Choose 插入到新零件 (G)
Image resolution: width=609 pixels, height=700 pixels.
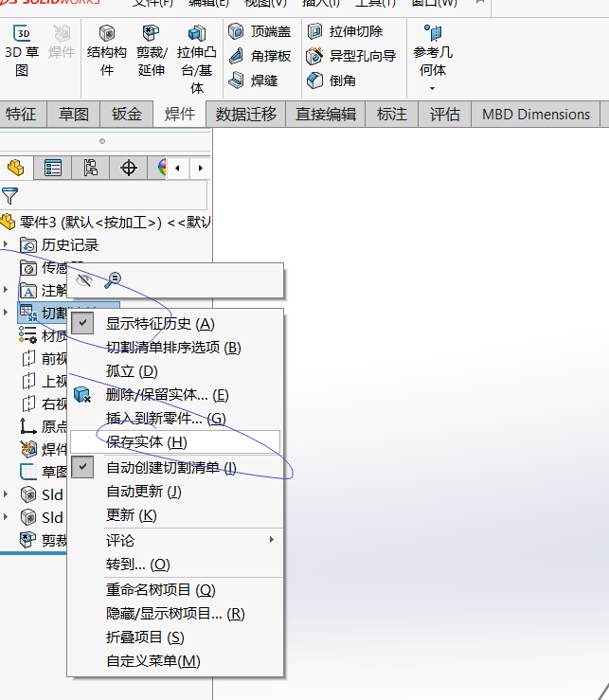(x=176, y=419)
